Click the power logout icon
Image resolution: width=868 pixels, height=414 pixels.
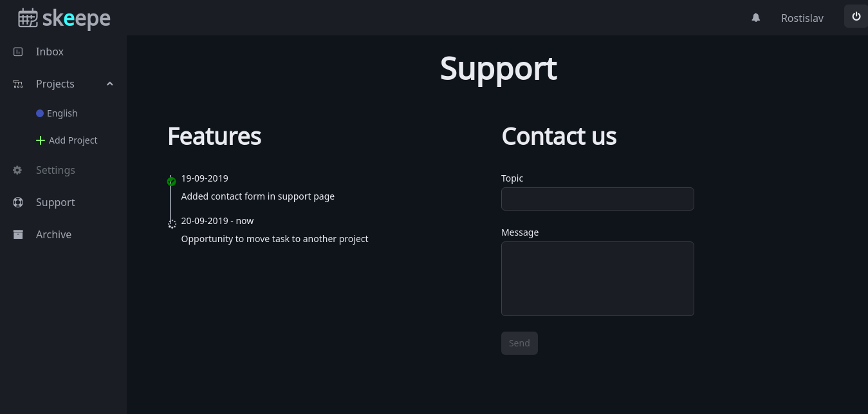(856, 17)
